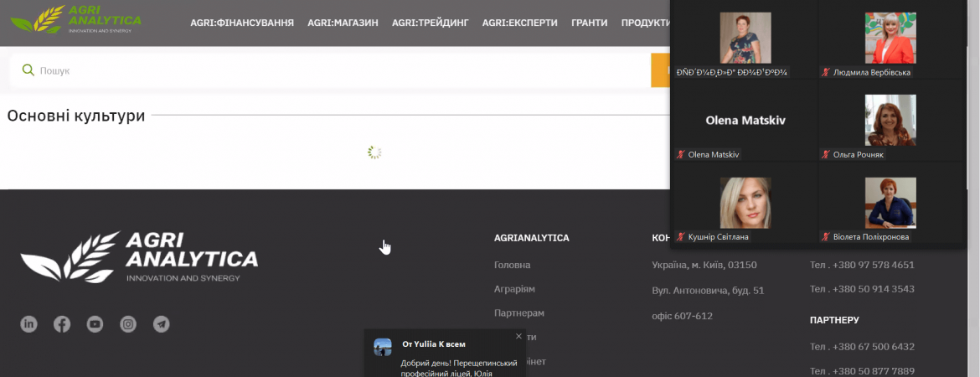
Task: Open AGRI:ТРЕЙДИНГ menu item
Action: click(430, 23)
